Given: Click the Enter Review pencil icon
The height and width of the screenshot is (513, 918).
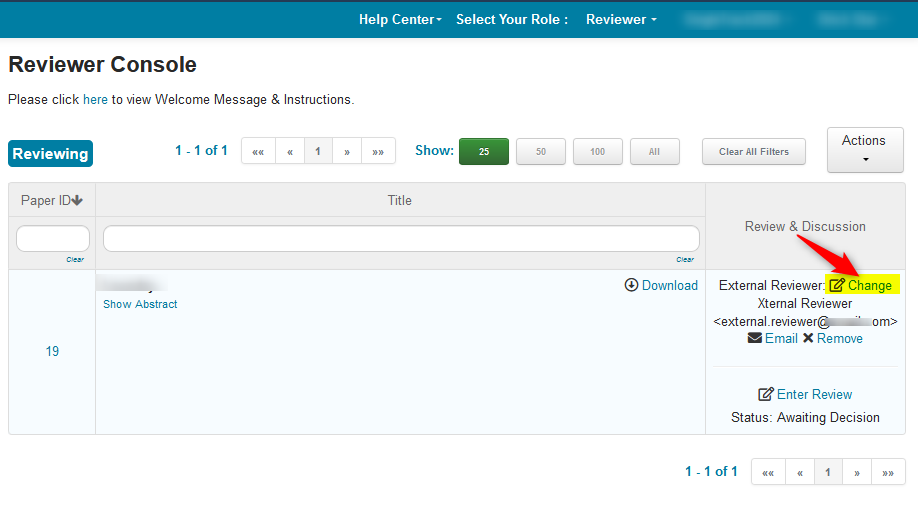Looking at the screenshot, I should point(766,394).
